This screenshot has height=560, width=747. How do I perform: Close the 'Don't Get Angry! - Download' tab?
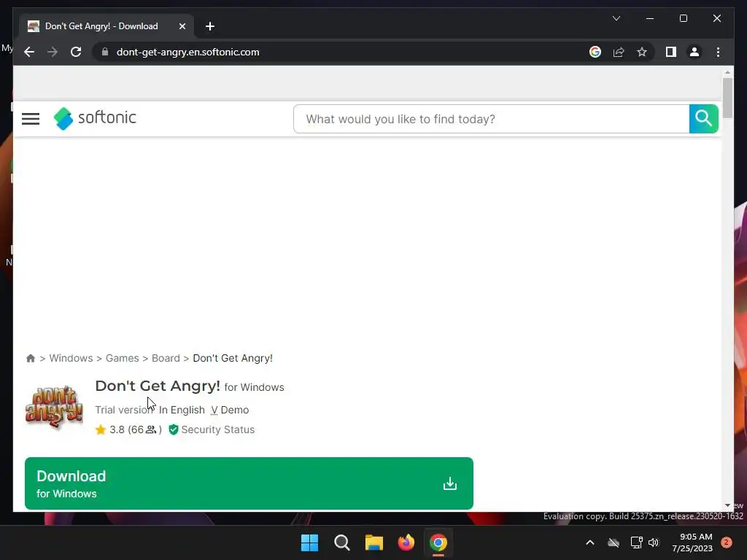click(x=182, y=26)
